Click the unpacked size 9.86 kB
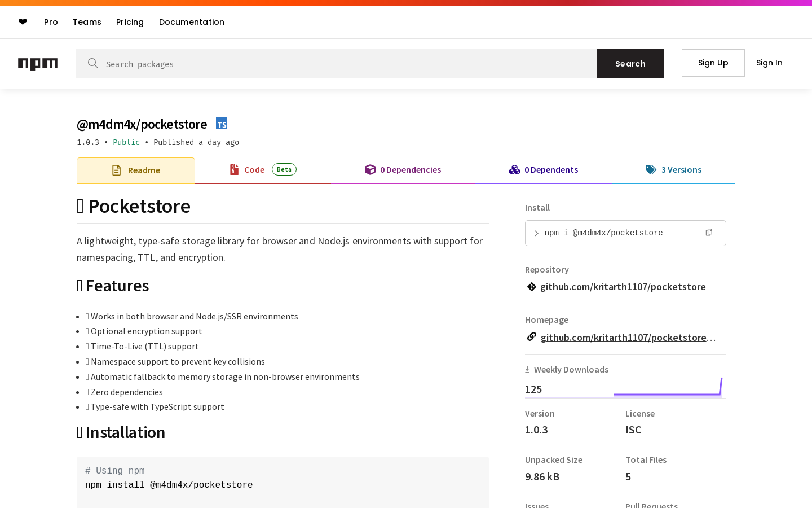The width and height of the screenshot is (812, 508). pos(542,476)
